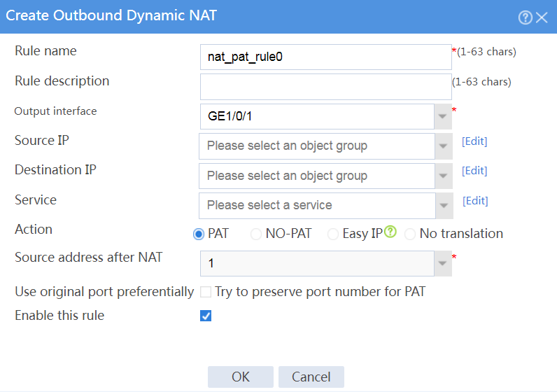Image resolution: width=557 pixels, height=392 pixels.
Task: Open the help icon in title bar
Action: tap(525, 17)
